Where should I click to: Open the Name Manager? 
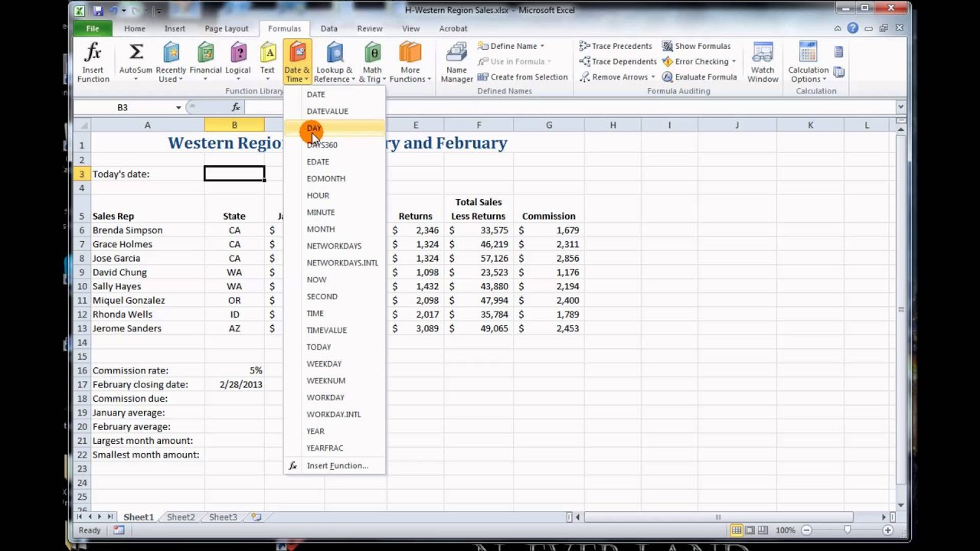coord(456,63)
